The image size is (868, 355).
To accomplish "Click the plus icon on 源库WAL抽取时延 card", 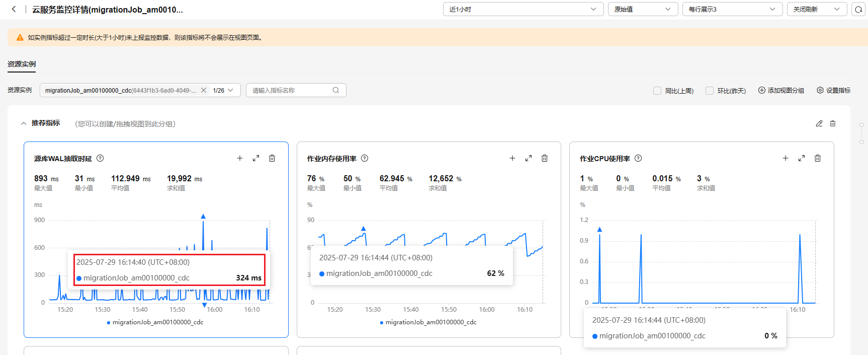I will point(240,158).
